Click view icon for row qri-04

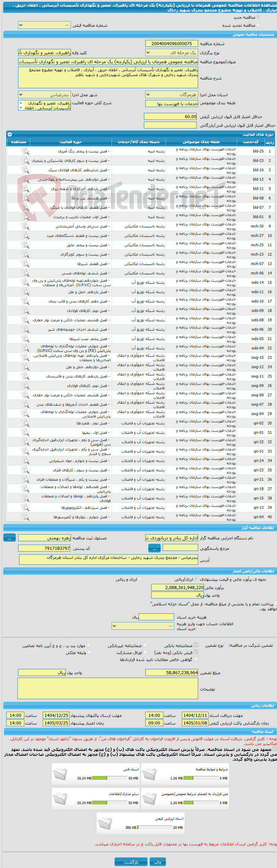pyautogui.click(x=25, y=517)
